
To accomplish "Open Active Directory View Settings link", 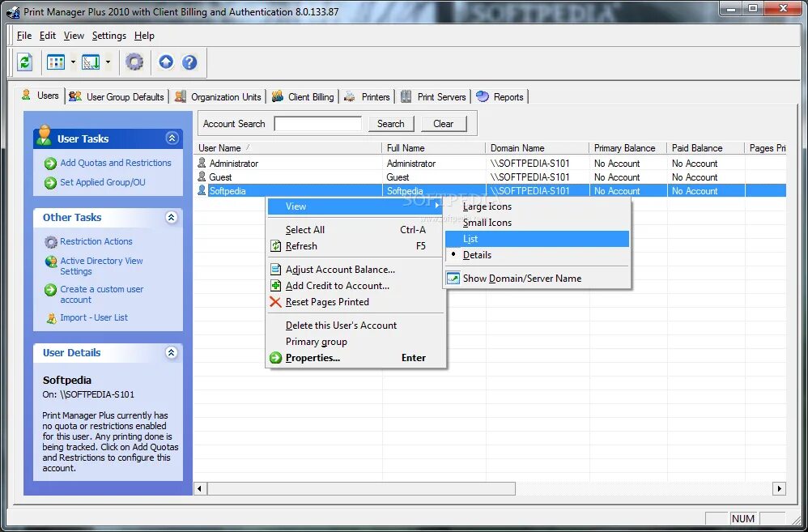I will (x=101, y=266).
